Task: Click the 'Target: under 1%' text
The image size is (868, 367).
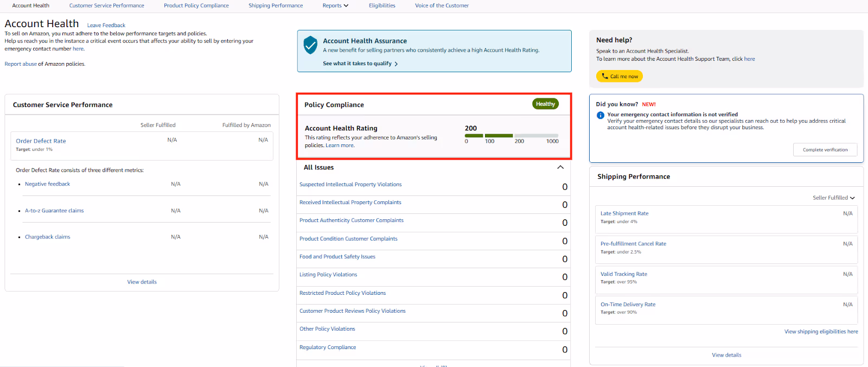Action: (34, 149)
